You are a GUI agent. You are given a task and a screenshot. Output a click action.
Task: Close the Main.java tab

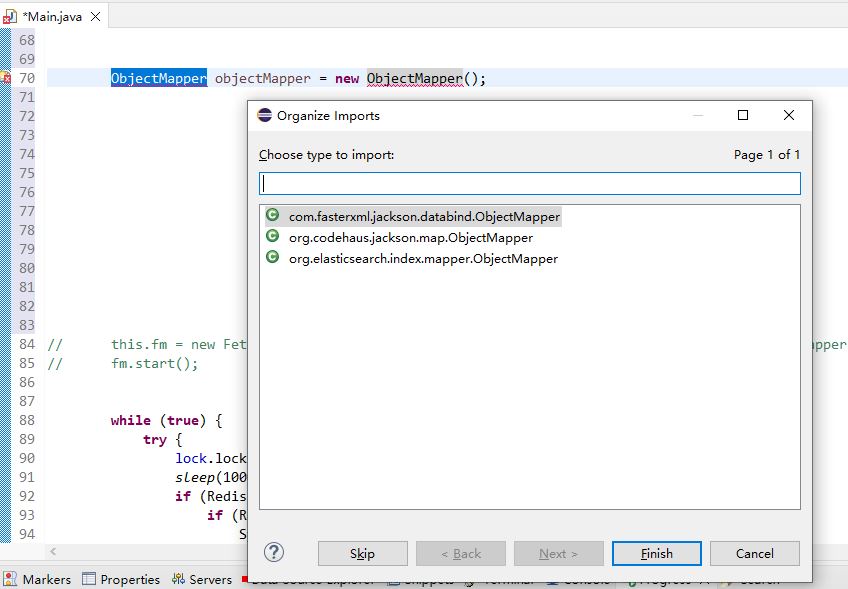coord(95,16)
